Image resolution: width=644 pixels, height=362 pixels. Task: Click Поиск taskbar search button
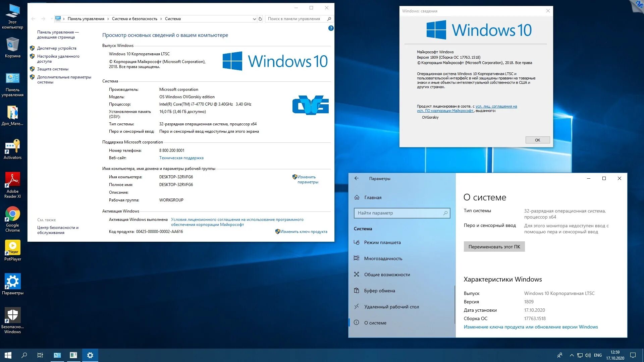pos(24,355)
